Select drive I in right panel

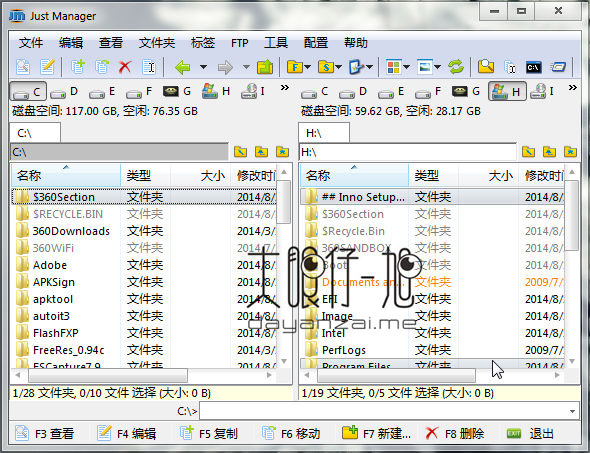pos(542,91)
